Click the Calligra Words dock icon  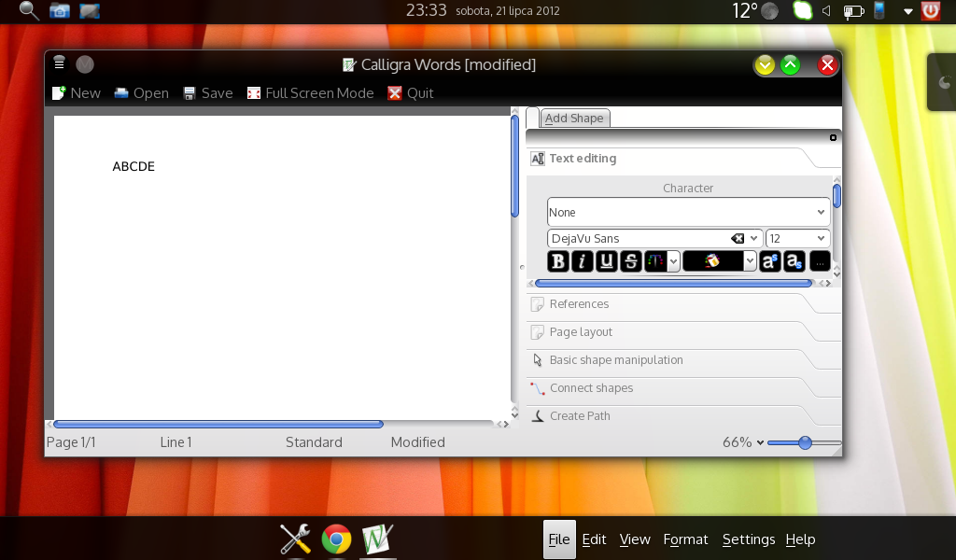click(377, 539)
